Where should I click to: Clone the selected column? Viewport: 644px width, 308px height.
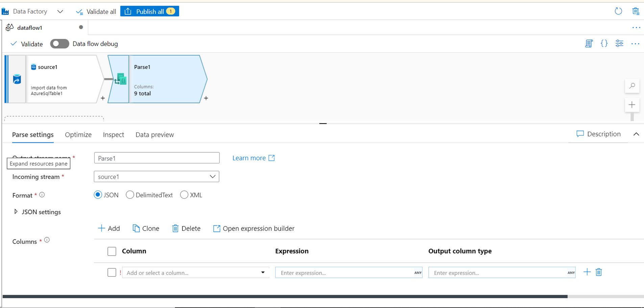pos(146,228)
